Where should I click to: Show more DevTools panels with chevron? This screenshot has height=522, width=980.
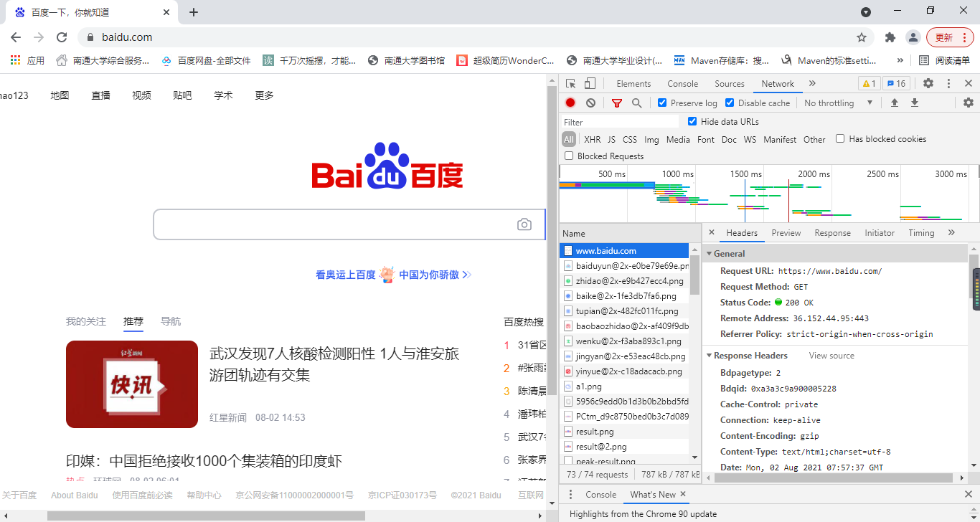(813, 84)
